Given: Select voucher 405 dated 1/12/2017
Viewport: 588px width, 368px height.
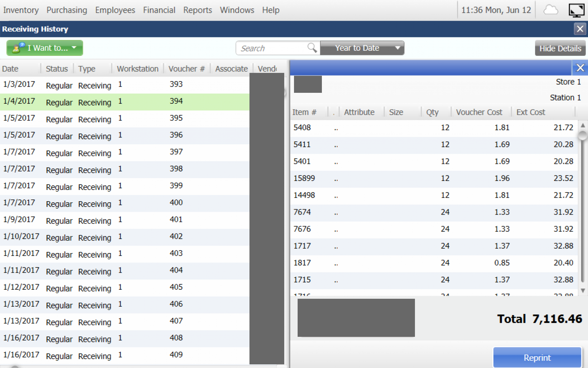Looking at the screenshot, I should [125, 288].
